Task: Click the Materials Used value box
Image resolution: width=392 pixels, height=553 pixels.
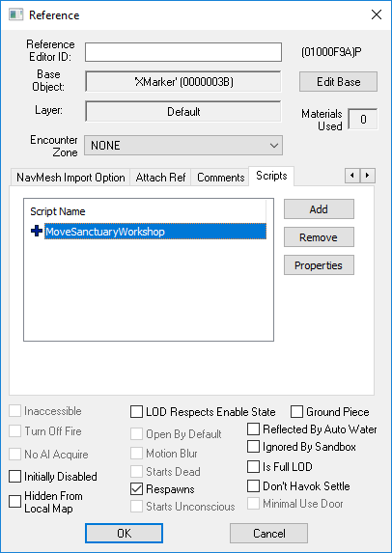Action: point(363,120)
